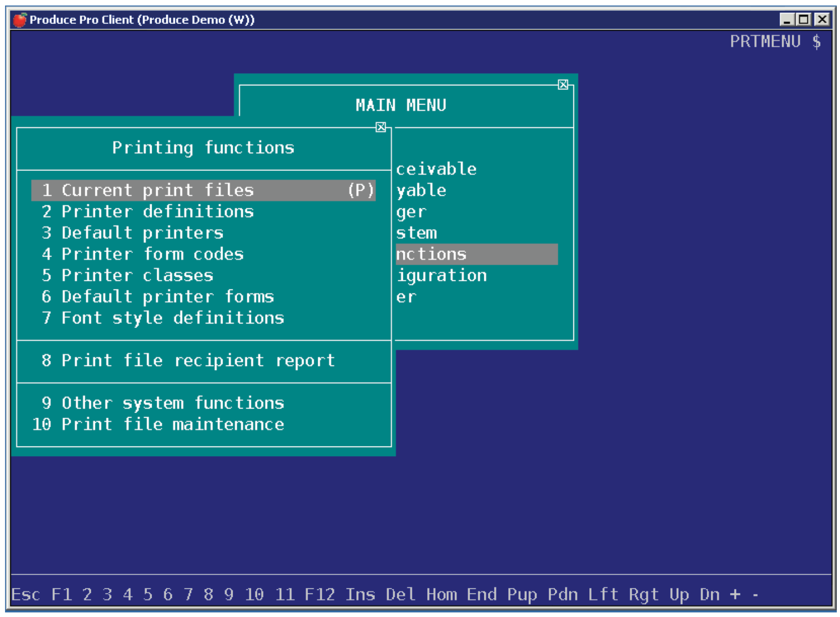Click the Pup page-up key
Viewport: 840px width, 617px height.
click(x=522, y=595)
